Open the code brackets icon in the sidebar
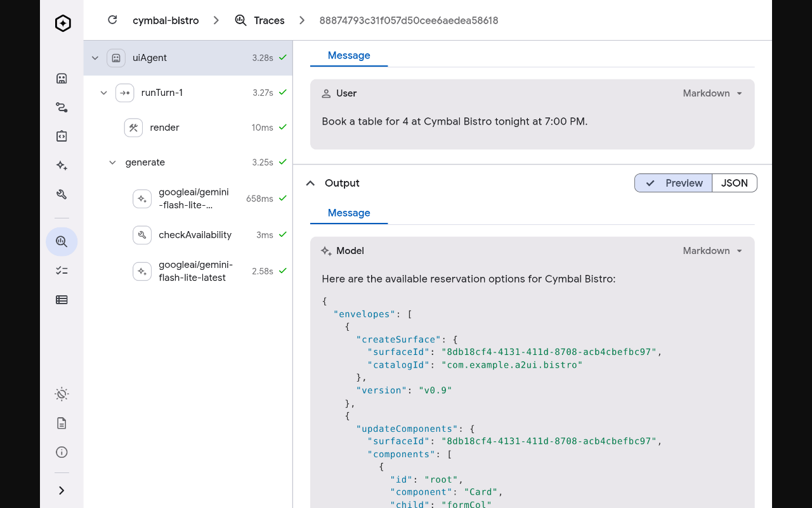 [62, 137]
